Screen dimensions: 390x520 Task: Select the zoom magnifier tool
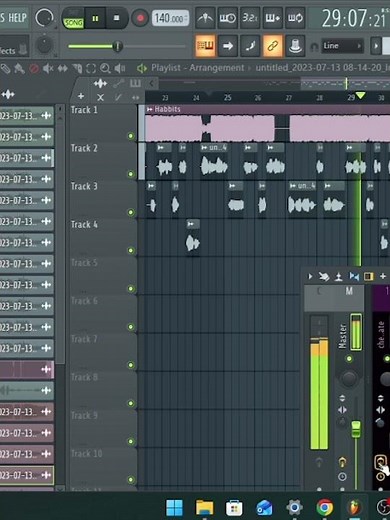coord(105,69)
